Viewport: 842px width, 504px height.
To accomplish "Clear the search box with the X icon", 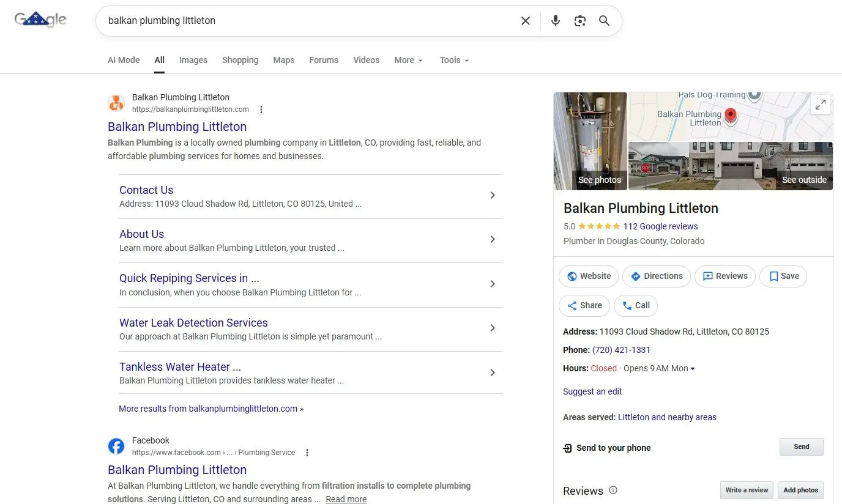I will pos(525,21).
